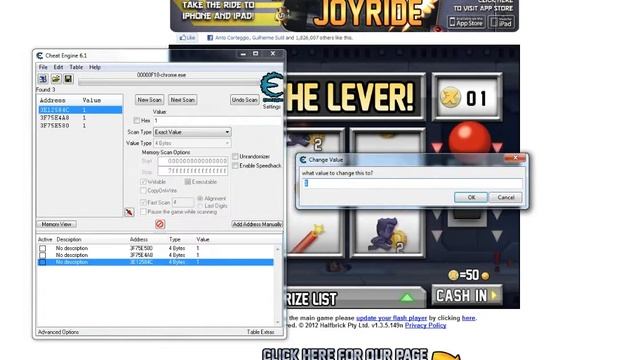Maximize the Cheat Engine window
This screenshot has height=360, width=640.
click(256, 53)
